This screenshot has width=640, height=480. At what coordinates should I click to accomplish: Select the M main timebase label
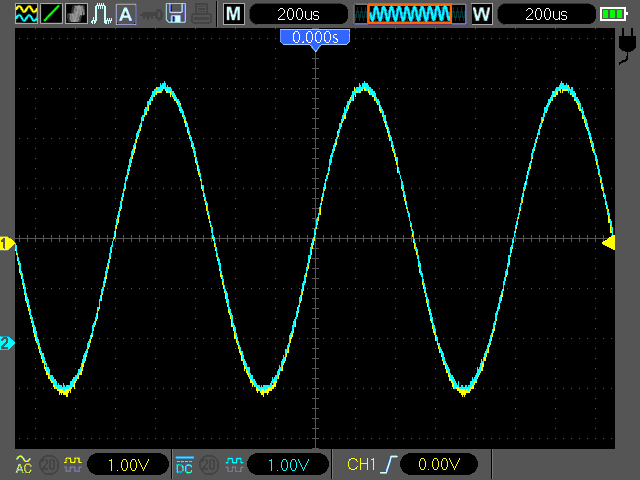pos(233,14)
